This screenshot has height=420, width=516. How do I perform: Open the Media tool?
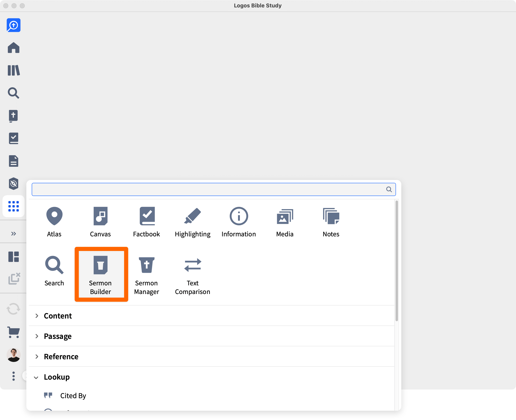[x=285, y=222]
